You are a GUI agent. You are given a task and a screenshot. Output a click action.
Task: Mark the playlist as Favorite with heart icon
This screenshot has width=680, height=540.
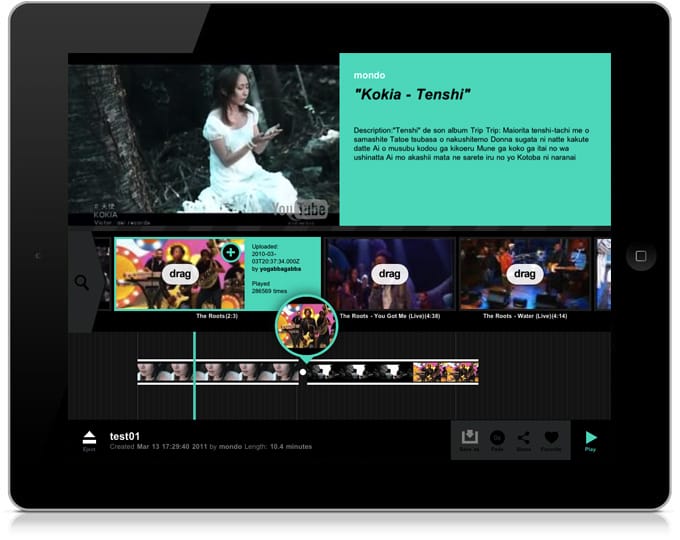[x=551, y=438]
